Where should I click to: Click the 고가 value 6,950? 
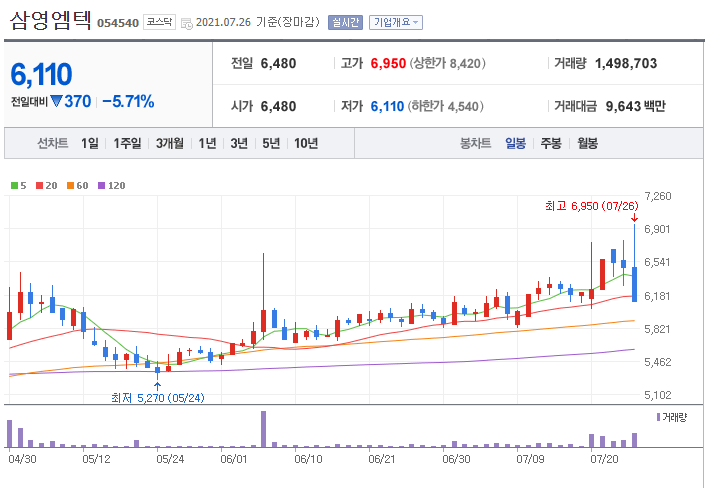click(388, 63)
